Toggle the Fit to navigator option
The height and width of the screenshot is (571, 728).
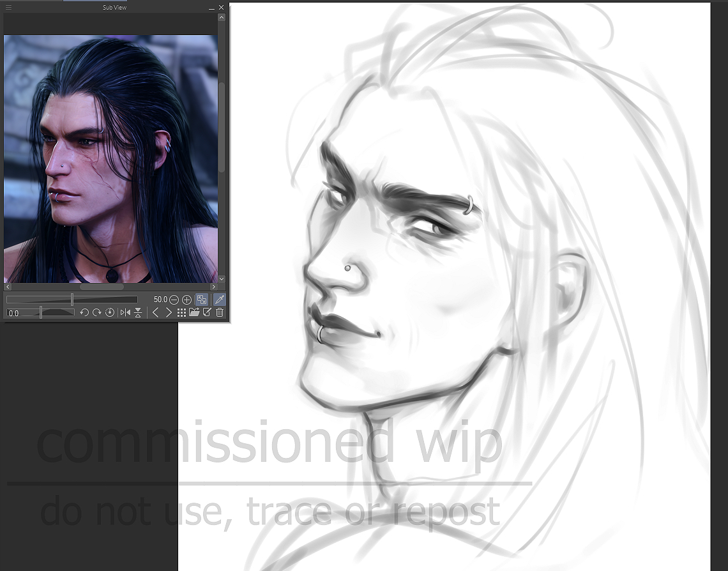coord(202,300)
